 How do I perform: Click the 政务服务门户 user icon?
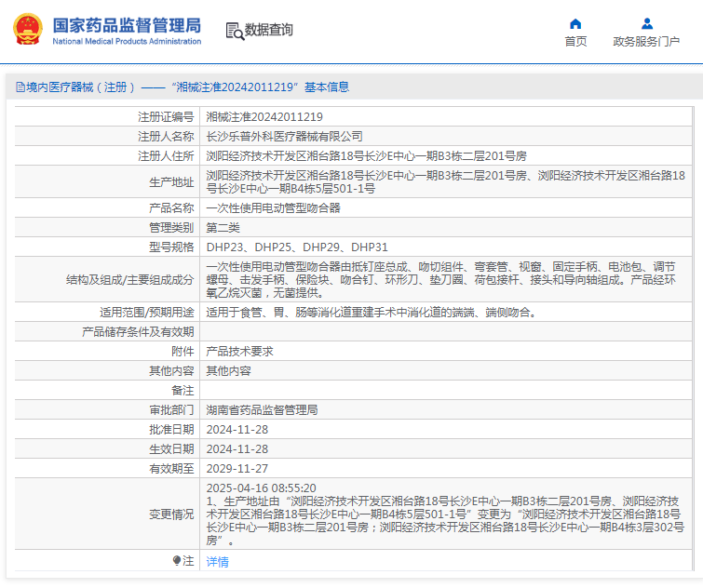pyautogui.click(x=646, y=24)
